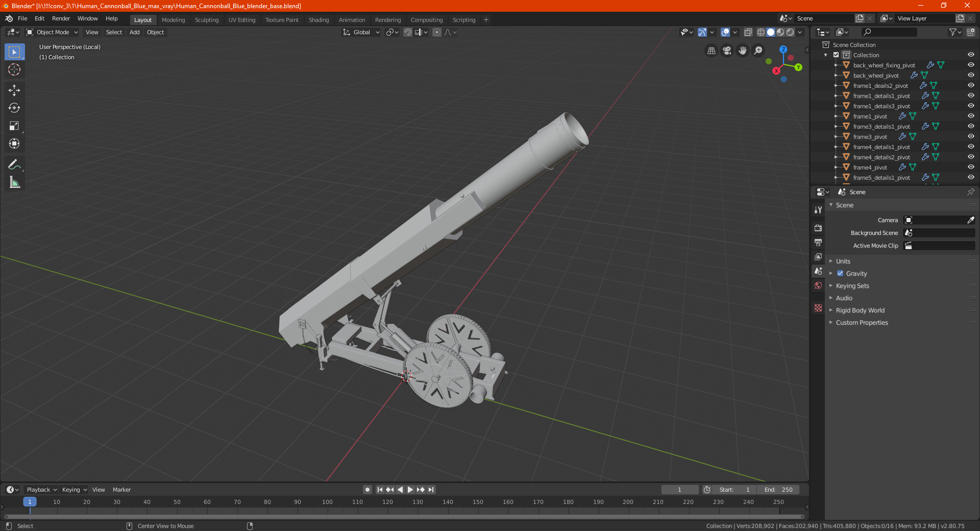Hide back_wheel_fixing_pivot in viewport
Screen dimensions: 980x531
click(x=971, y=65)
